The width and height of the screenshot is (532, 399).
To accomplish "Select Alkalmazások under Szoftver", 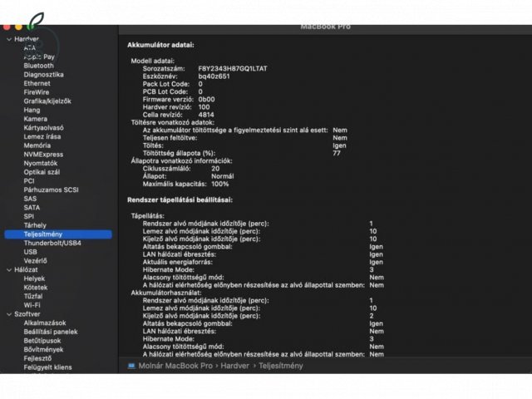I will coord(45,323).
